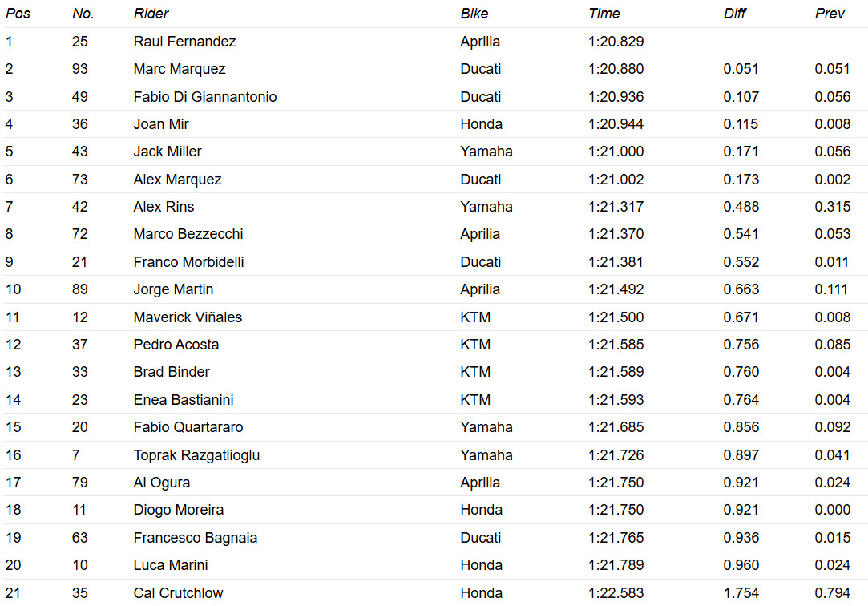Click the Time column header
The height and width of the screenshot is (606, 868).
coord(604,14)
